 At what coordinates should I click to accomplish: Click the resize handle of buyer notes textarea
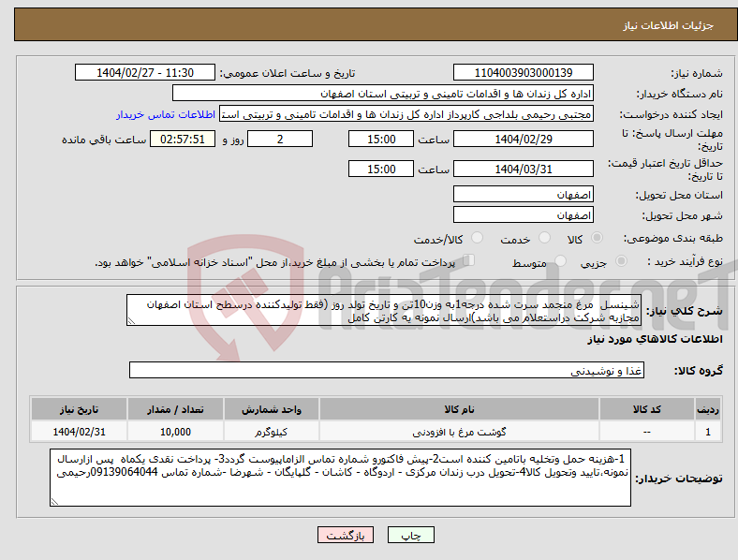coord(54,502)
